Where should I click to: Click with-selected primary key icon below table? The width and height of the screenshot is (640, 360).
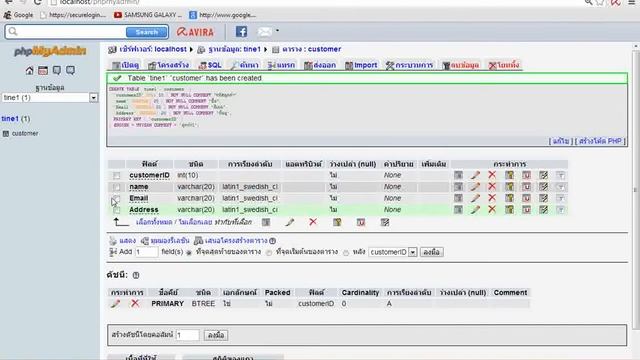(x=337, y=222)
